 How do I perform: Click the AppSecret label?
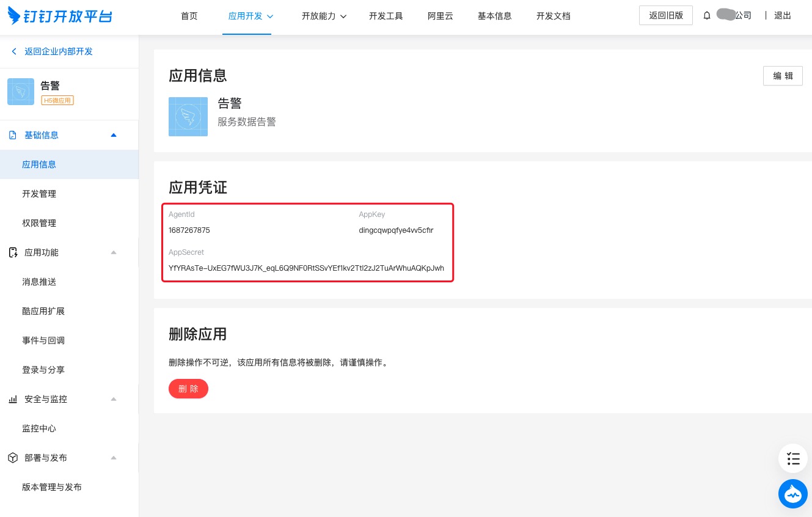(186, 252)
